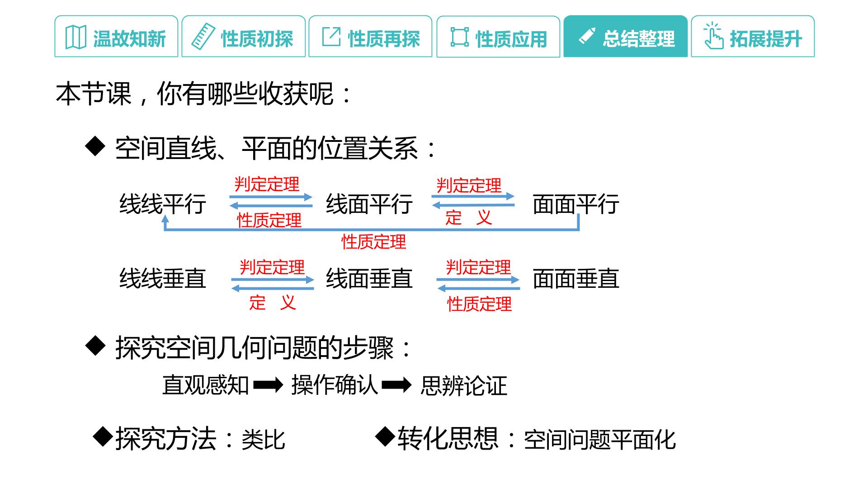Click the heading 本节课，你有哪些收获呢

tap(203, 94)
